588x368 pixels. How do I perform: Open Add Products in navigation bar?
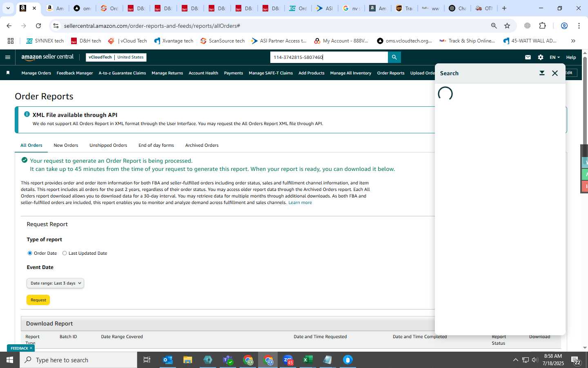312,73
